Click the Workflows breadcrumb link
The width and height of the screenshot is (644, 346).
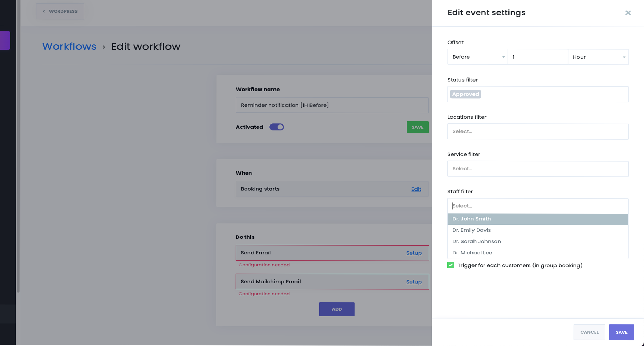pos(69,46)
